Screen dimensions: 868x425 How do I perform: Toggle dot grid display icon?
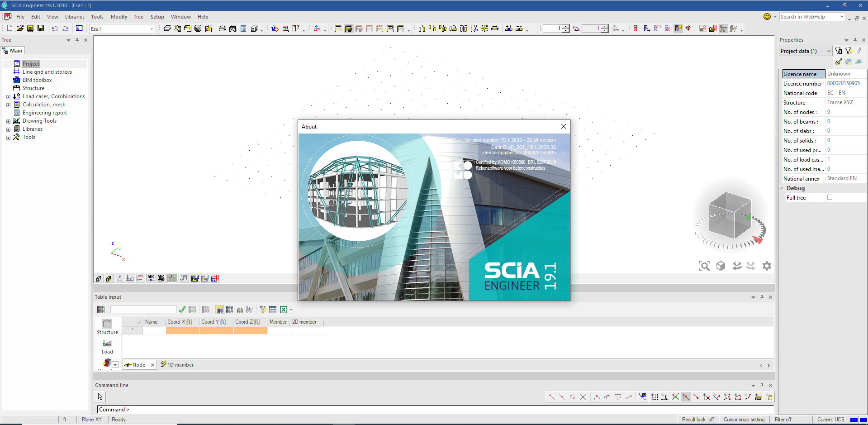(x=172, y=278)
